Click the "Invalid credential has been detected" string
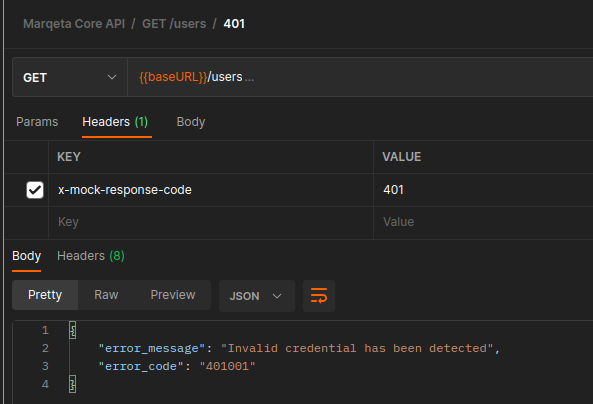 pos(357,348)
